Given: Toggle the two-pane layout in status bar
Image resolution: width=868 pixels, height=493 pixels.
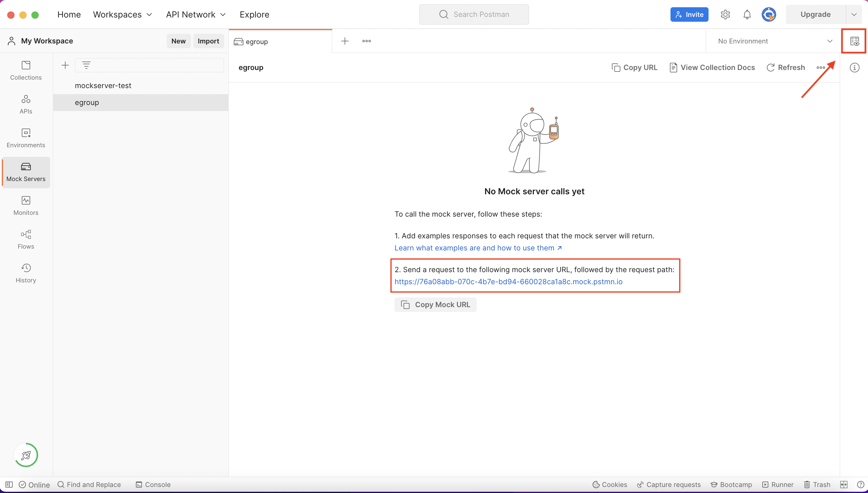Looking at the screenshot, I should coord(844,484).
